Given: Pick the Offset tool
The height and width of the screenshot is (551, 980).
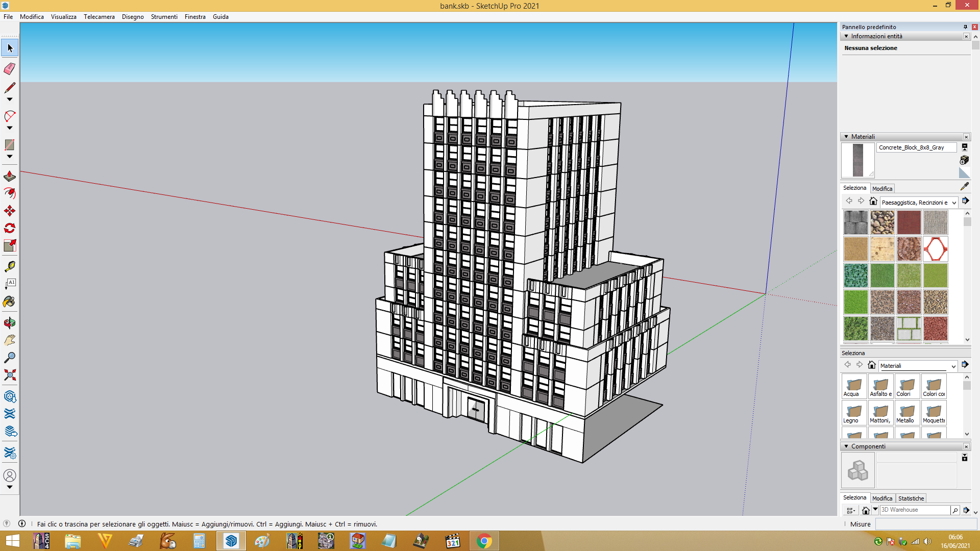Looking at the screenshot, I should point(10,193).
